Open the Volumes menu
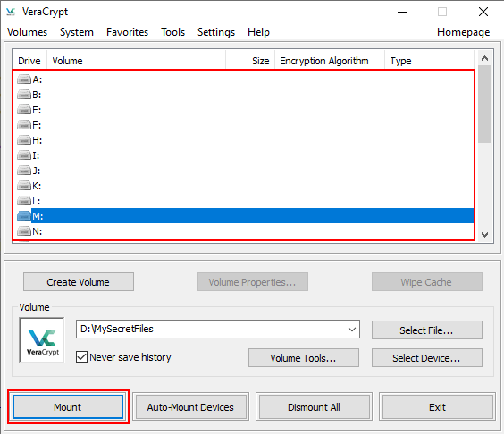Screen dimensions: 504x434 pyautogui.click(x=27, y=32)
